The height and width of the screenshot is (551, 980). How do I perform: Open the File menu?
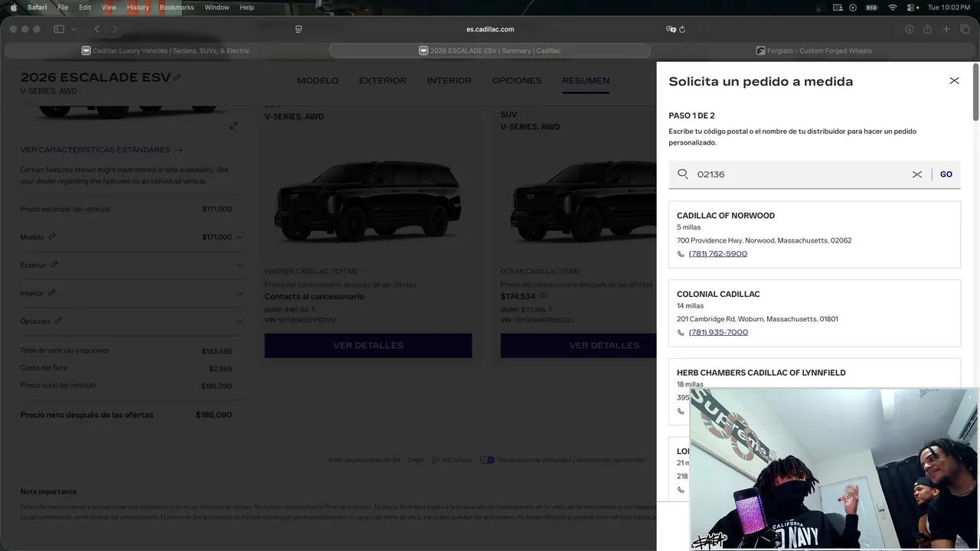[x=63, y=8]
